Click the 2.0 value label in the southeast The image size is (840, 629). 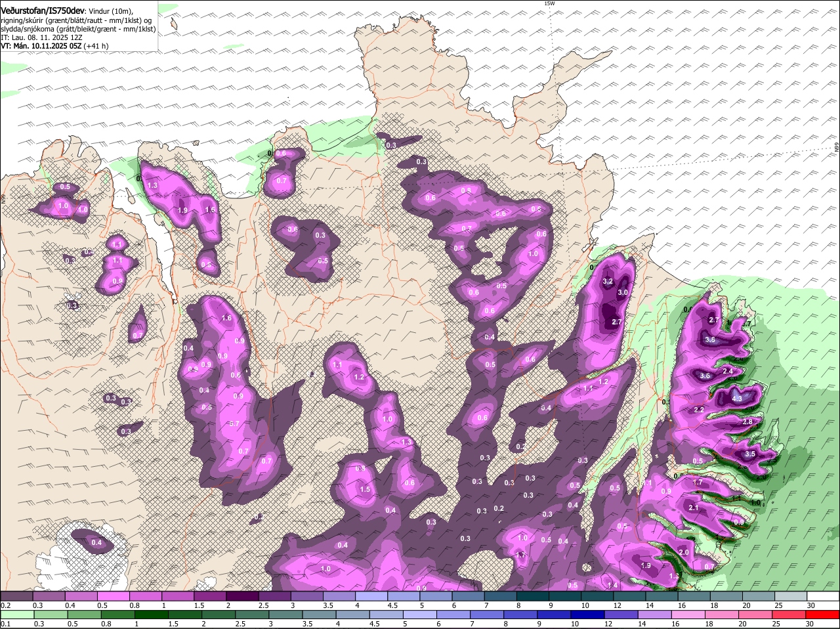point(684,552)
